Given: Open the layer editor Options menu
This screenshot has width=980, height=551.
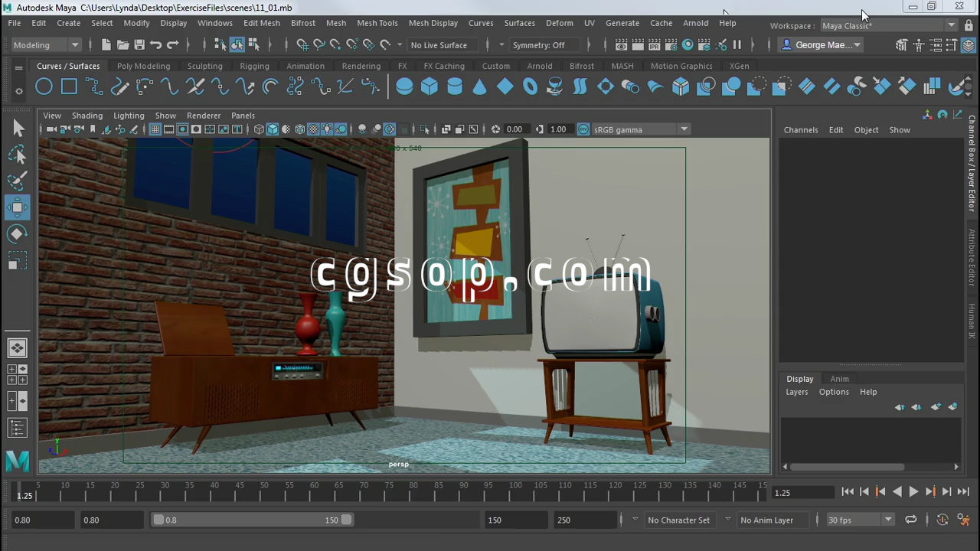Looking at the screenshot, I should pyautogui.click(x=834, y=392).
